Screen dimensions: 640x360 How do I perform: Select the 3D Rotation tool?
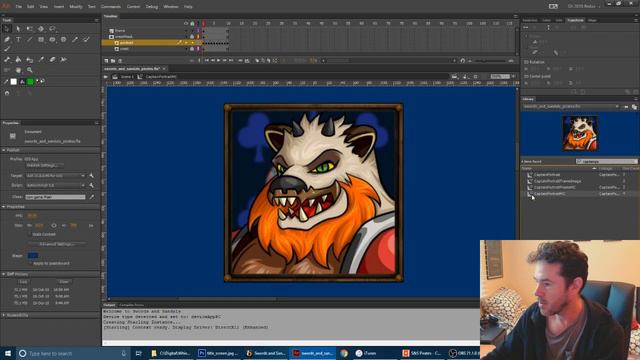(x=41, y=29)
